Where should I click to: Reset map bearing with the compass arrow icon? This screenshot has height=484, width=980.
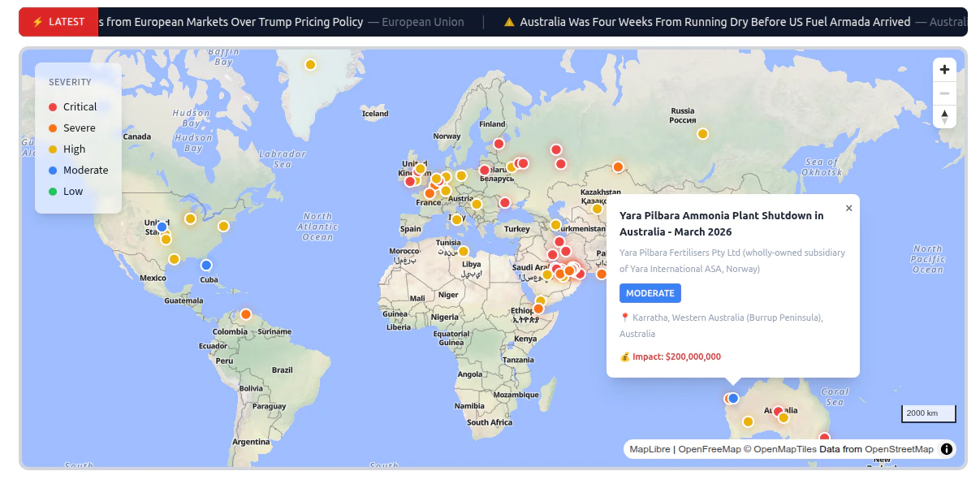tap(944, 116)
